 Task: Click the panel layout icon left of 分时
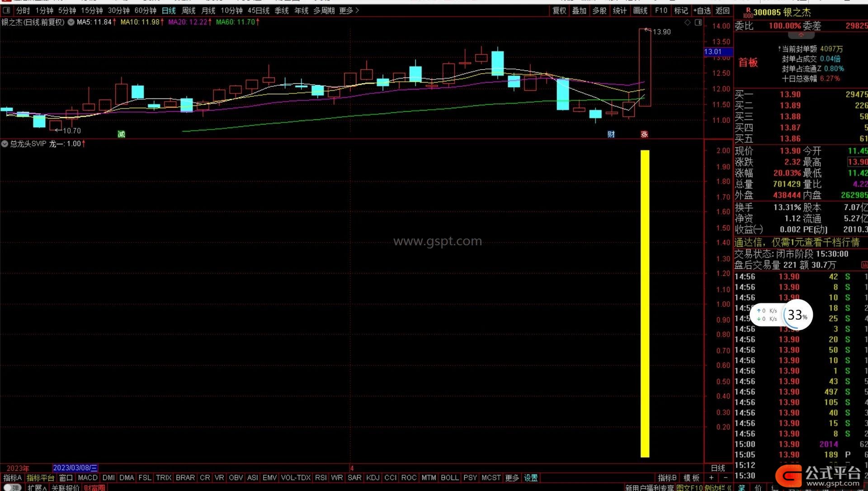click(6, 10)
